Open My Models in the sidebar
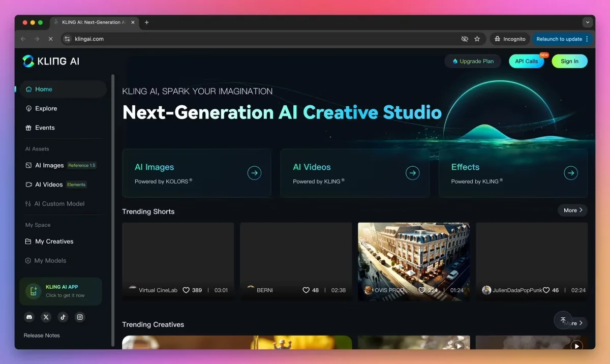The height and width of the screenshot is (364, 610). [x=51, y=260]
